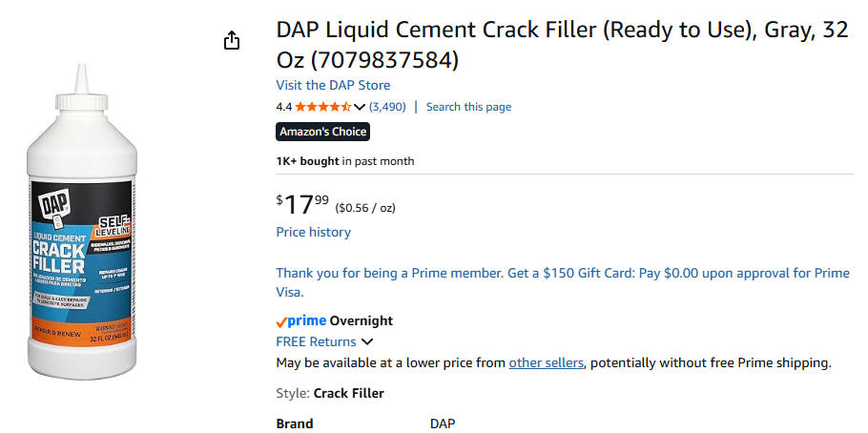The image size is (868, 433).
Task: Click the Overnight delivery text
Action: click(x=361, y=320)
